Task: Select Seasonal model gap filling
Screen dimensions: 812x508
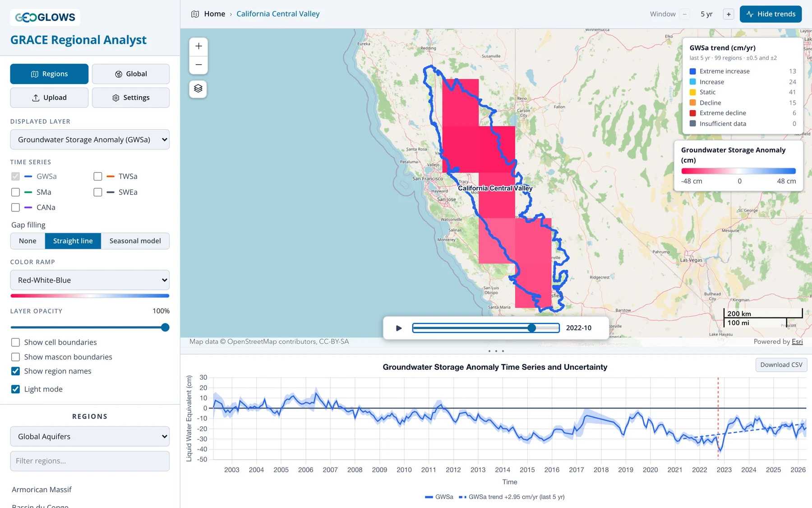Action: [135, 241]
